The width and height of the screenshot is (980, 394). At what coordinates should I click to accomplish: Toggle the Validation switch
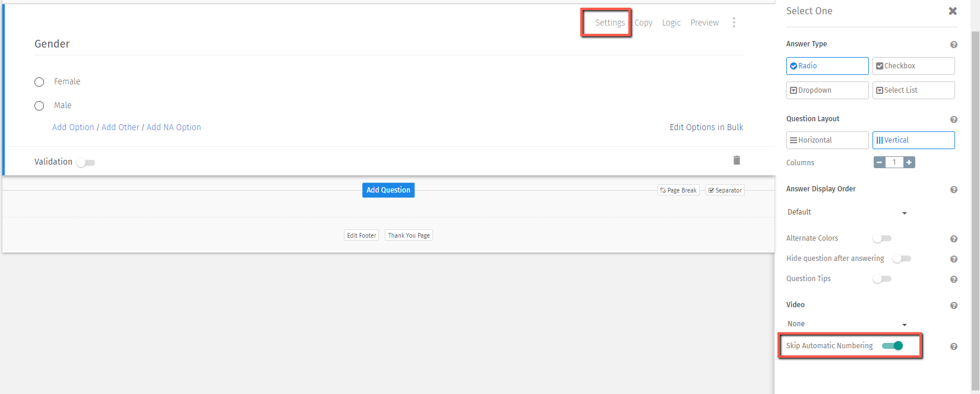click(86, 162)
